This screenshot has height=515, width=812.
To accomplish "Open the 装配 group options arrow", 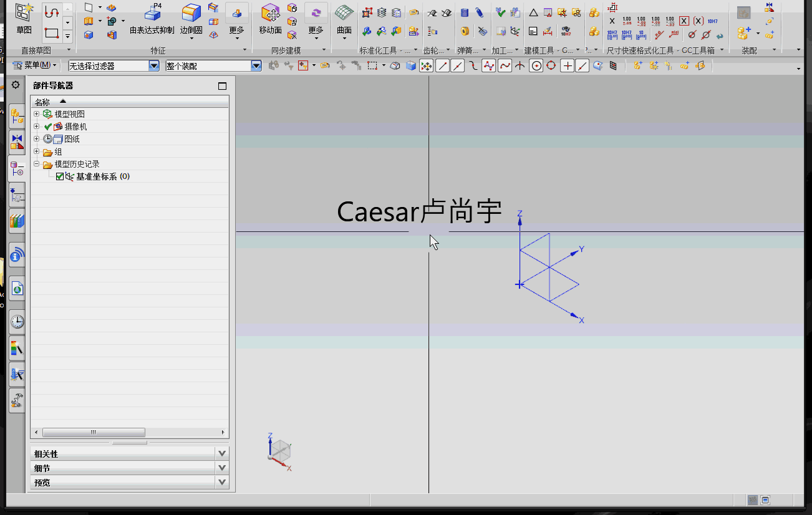I will point(775,50).
